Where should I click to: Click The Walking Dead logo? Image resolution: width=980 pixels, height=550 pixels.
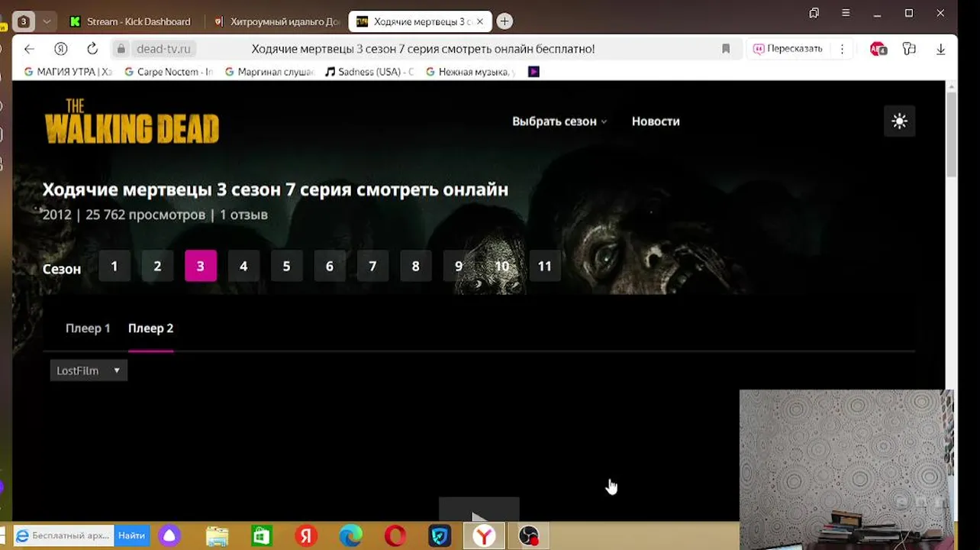(x=131, y=121)
